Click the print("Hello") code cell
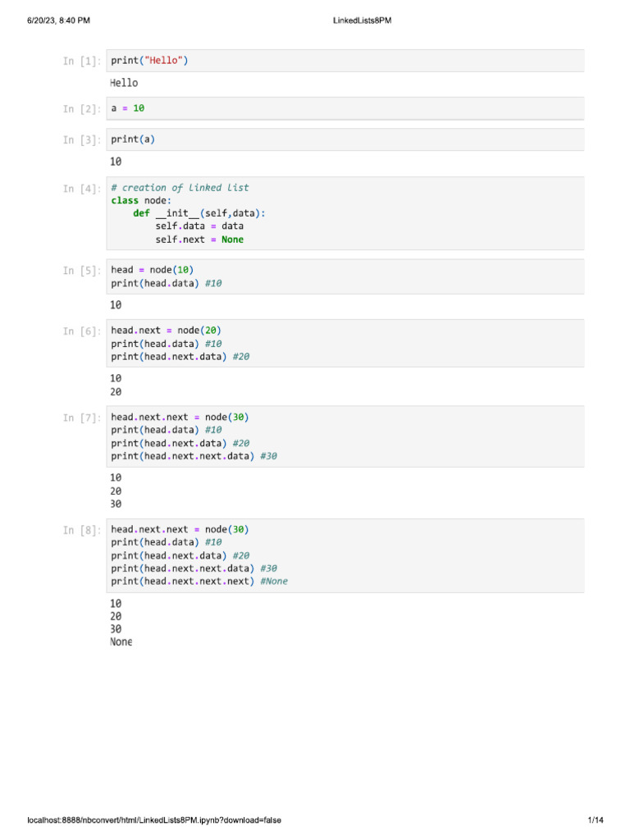The height and width of the screenshot is (840, 630). [345, 61]
